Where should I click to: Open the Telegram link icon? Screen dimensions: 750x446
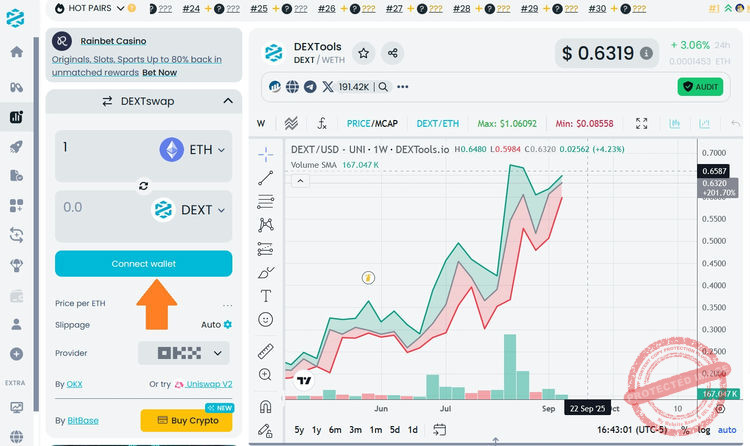pos(310,87)
